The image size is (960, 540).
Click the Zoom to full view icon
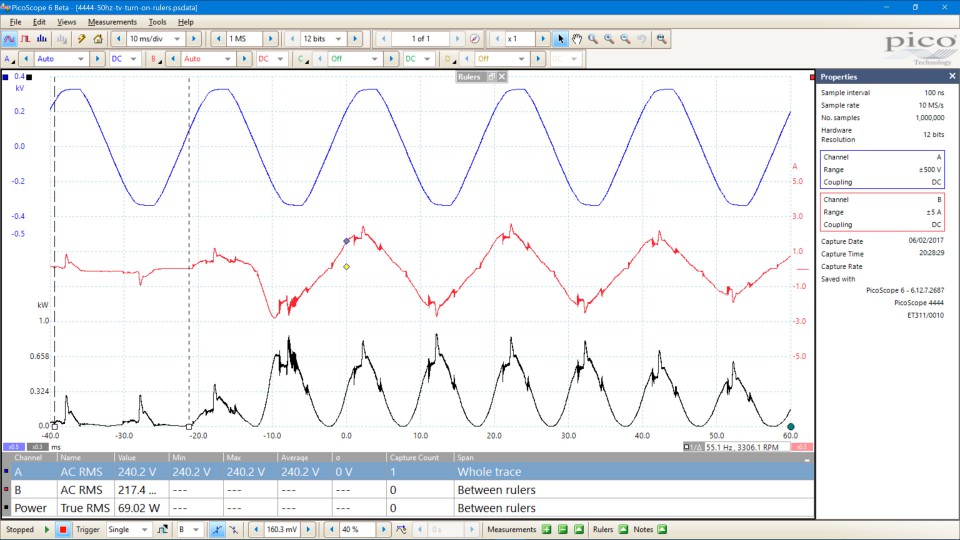(661, 39)
